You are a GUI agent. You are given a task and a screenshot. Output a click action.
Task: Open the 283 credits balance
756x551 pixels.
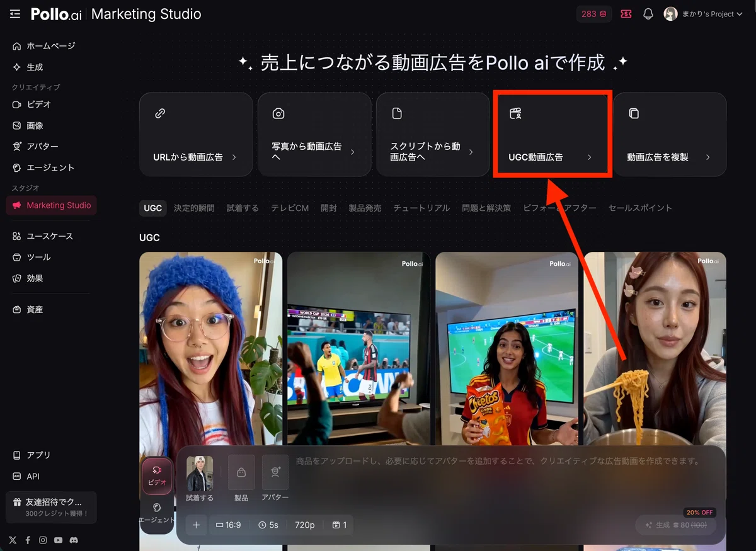593,14
